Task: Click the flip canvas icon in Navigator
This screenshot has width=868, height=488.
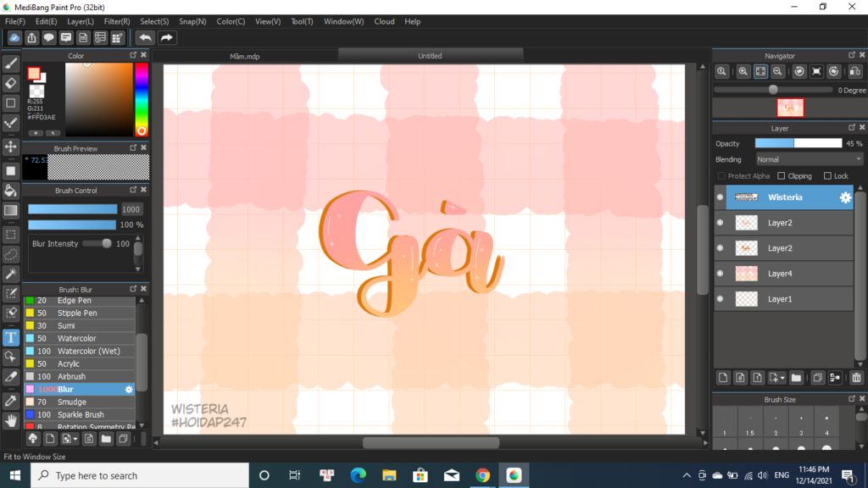Action: [854, 71]
